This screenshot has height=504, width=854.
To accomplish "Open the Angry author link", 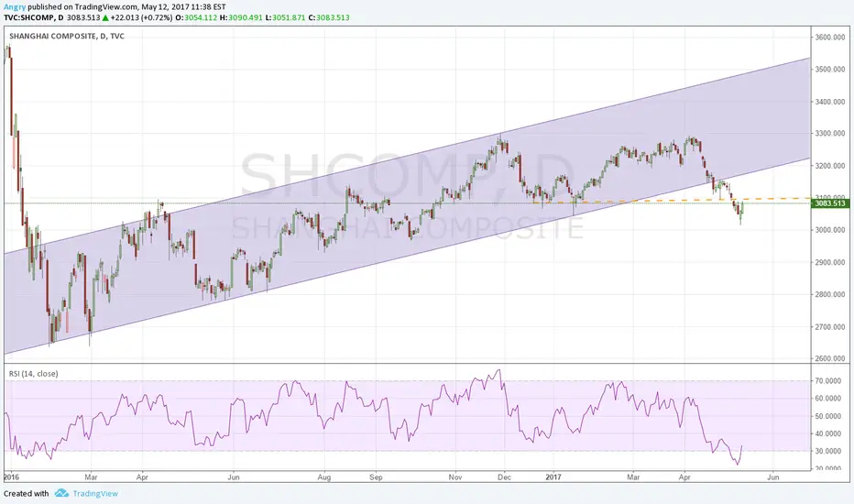I will pos(15,7).
